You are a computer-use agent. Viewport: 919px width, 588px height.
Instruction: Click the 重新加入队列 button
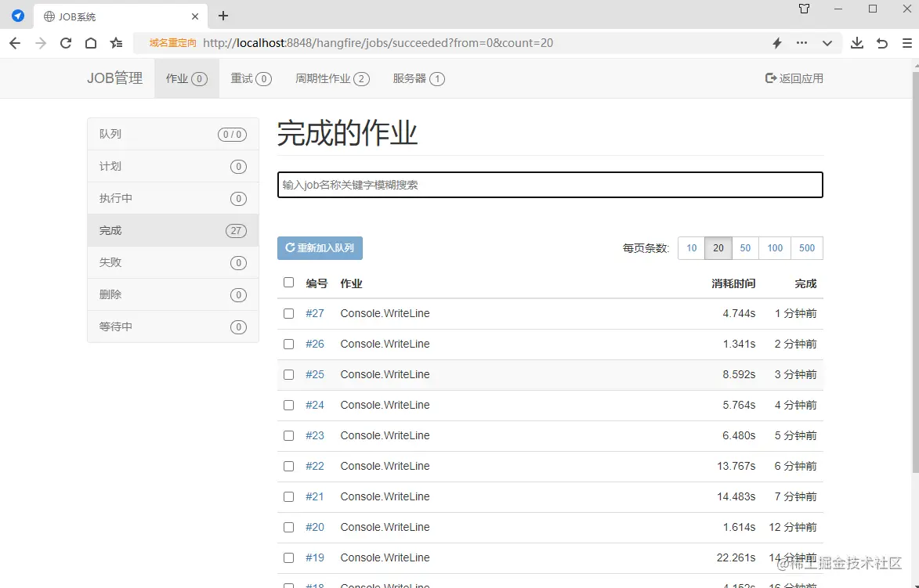[x=320, y=247]
